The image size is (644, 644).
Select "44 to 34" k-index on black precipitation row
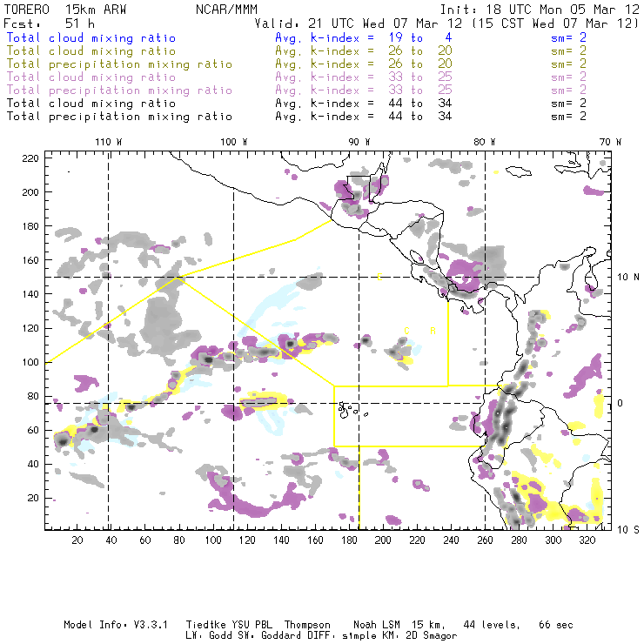[420, 117]
